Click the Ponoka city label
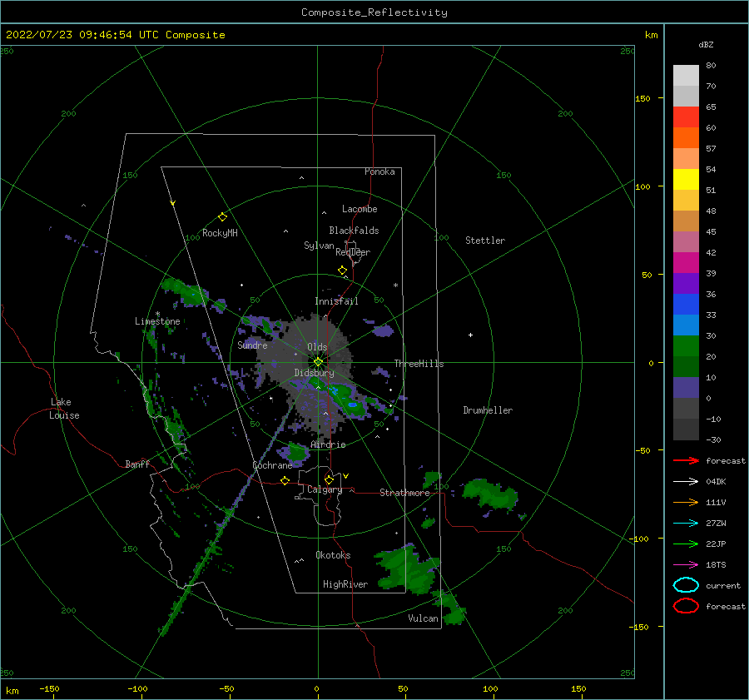The height and width of the screenshot is (700, 749). tap(379, 171)
